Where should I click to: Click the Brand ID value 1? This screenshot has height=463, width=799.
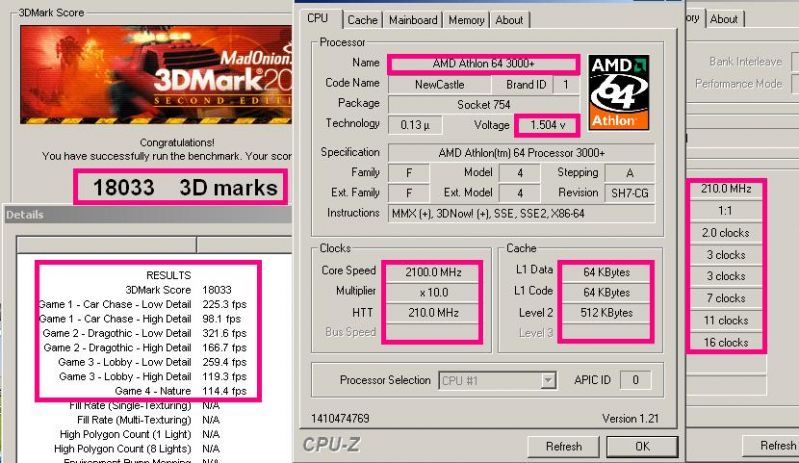pos(566,85)
